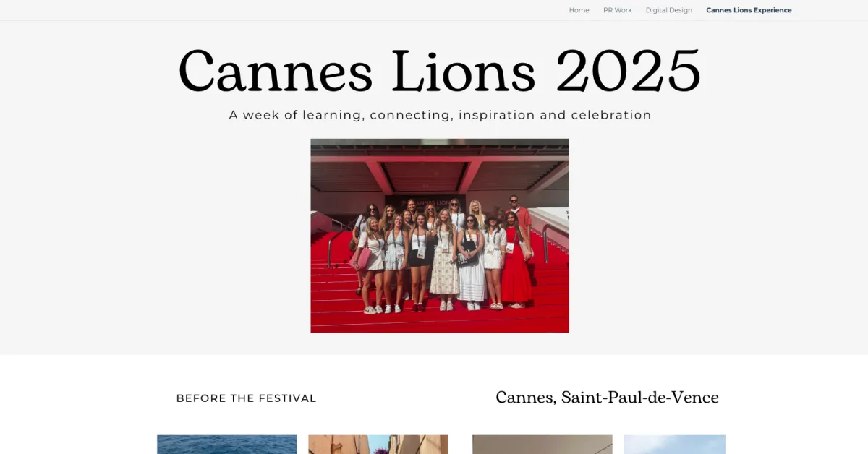The width and height of the screenshot is (868, 454).
Task: Open the red carpet group photo
Action: pos(440,236)
